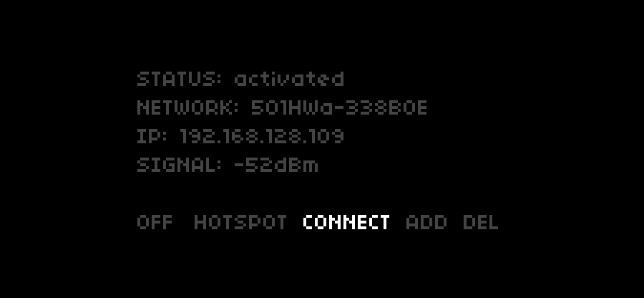Turn wifi off with OFF
Viewport: 644px width, 298px height.
[x=155, y=222]
